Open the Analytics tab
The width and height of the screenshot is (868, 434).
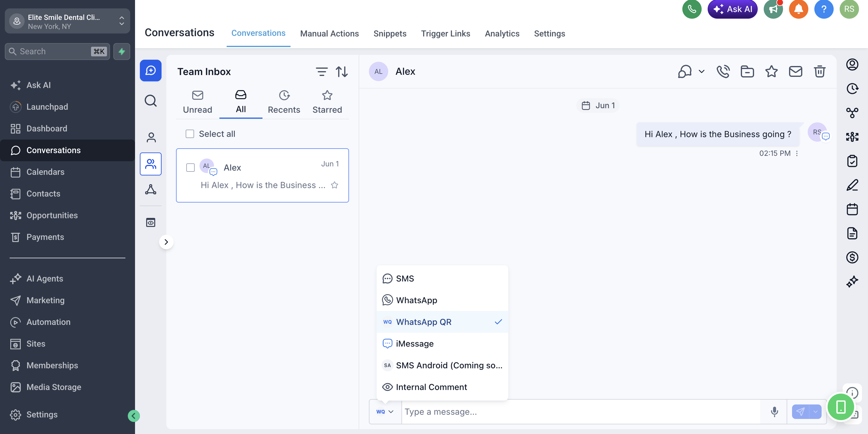502,33
